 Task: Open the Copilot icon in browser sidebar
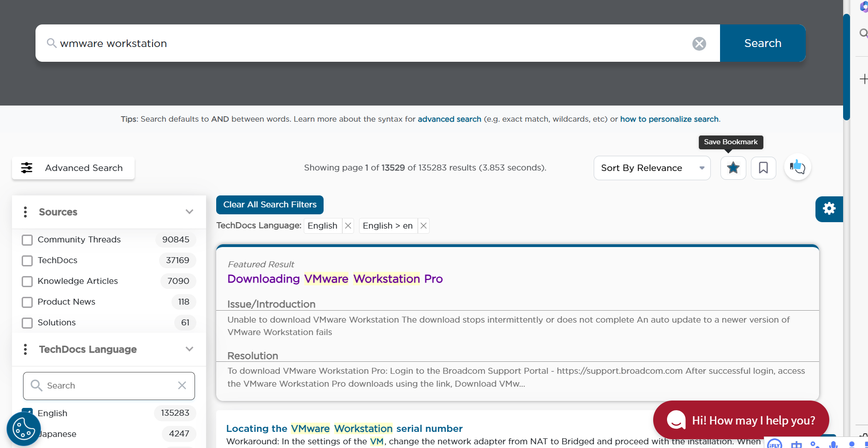(864, 7)
